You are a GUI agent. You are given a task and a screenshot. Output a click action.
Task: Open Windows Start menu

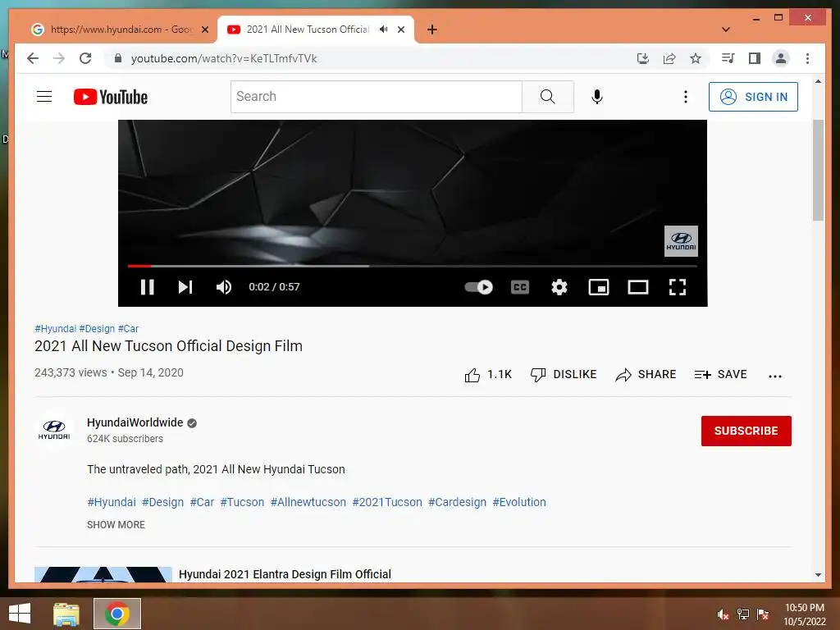(x=20, y=614)
